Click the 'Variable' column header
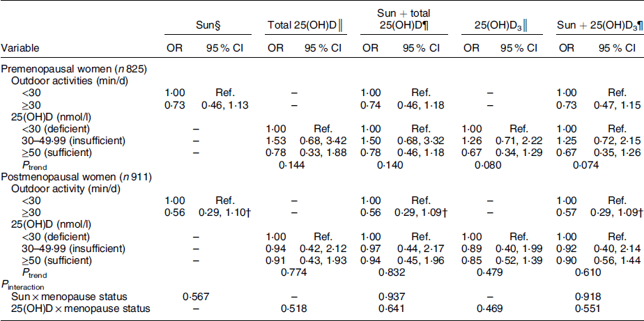The image size is (644, 321). click(x=20, y=49)
